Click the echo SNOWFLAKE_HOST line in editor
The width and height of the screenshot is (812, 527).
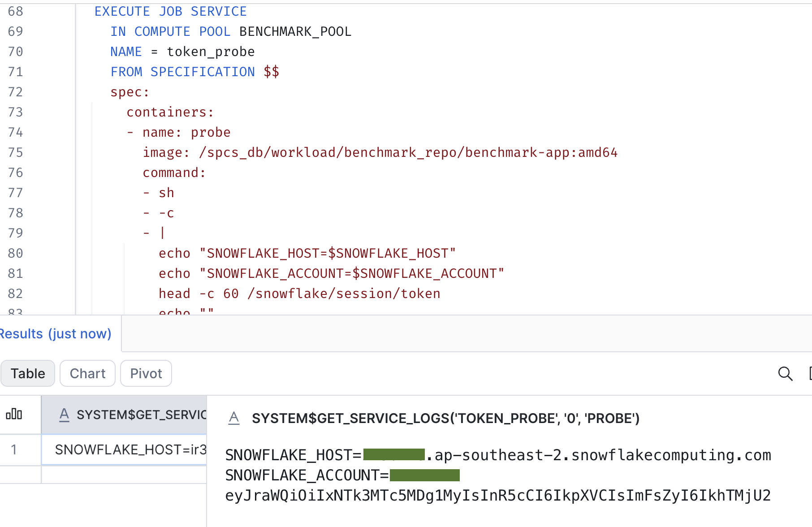pos(307,253)
